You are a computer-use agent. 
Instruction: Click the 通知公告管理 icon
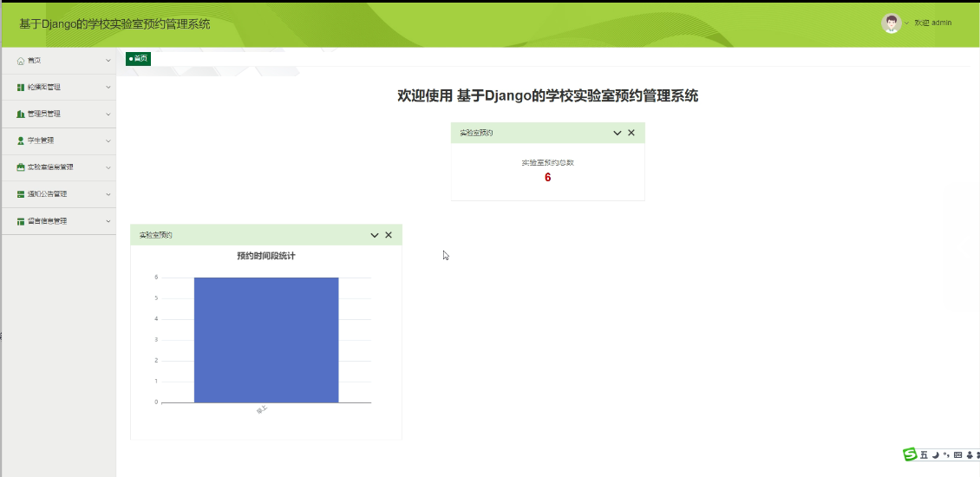(x=21, y=194)
